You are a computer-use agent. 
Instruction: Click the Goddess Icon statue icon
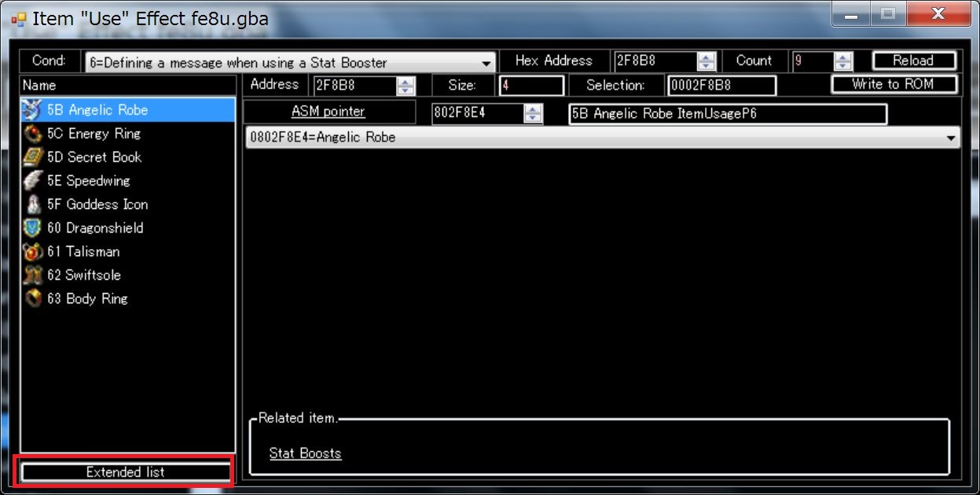[x=33, y=205]
